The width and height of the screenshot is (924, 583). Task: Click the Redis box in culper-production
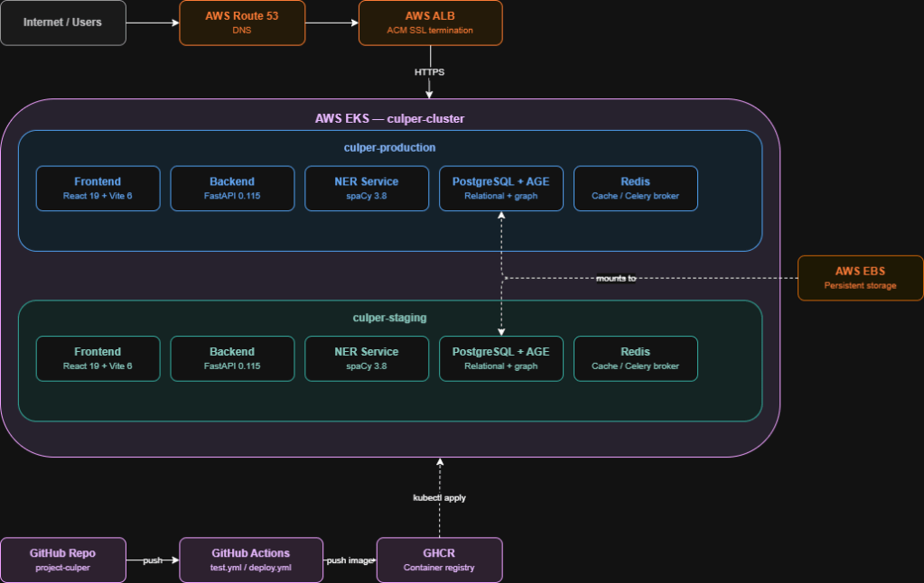click(635, 188)
